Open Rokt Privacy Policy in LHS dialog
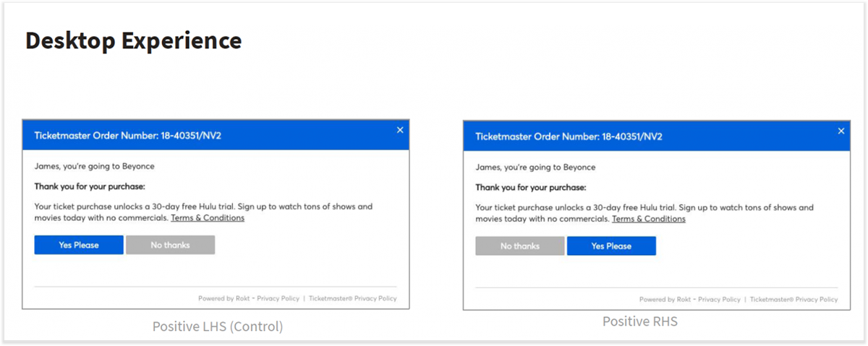868x346 pixels. click(x=277, y=298)
